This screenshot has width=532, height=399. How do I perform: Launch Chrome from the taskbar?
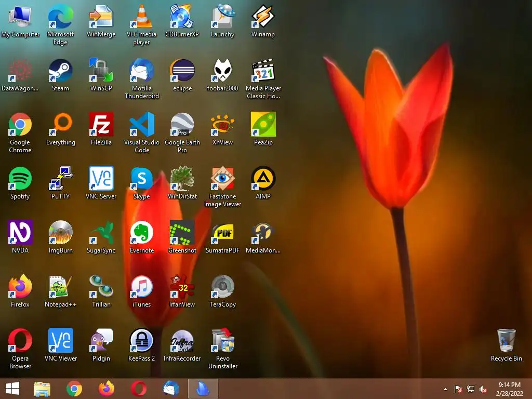point(74,389)
